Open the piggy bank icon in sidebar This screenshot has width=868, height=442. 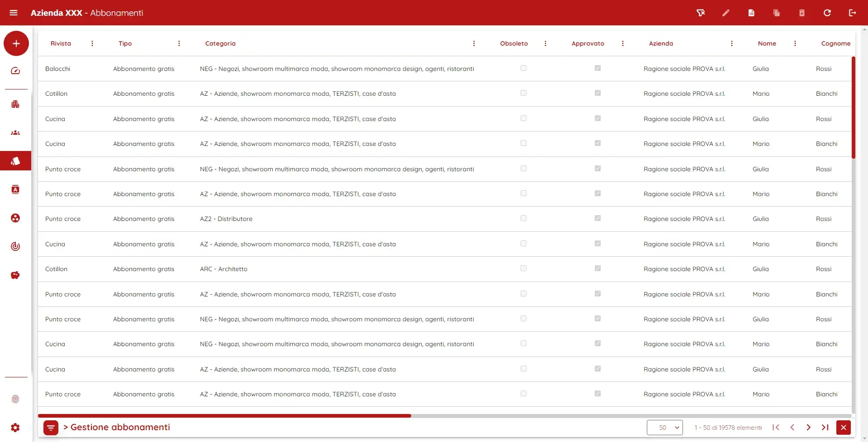15,275
